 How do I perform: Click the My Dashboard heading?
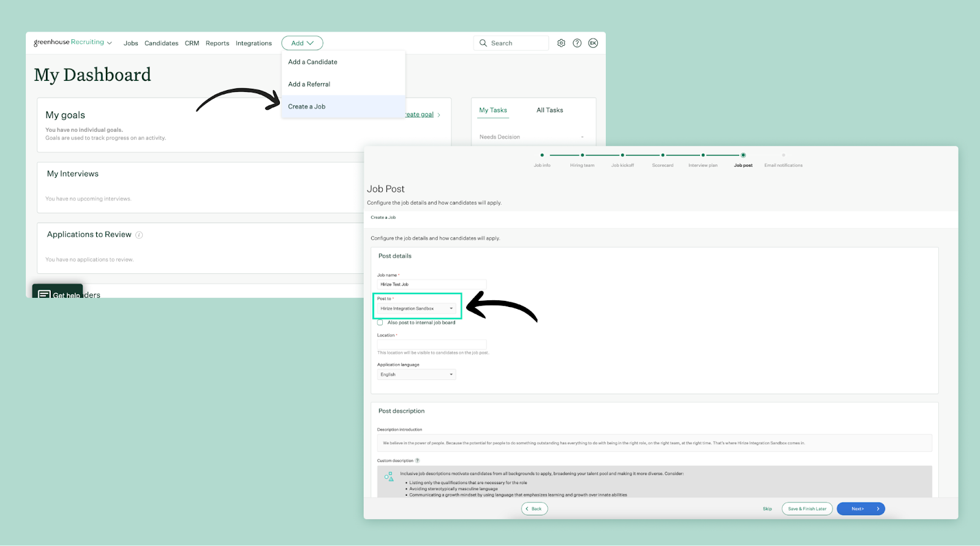(92, 75)
